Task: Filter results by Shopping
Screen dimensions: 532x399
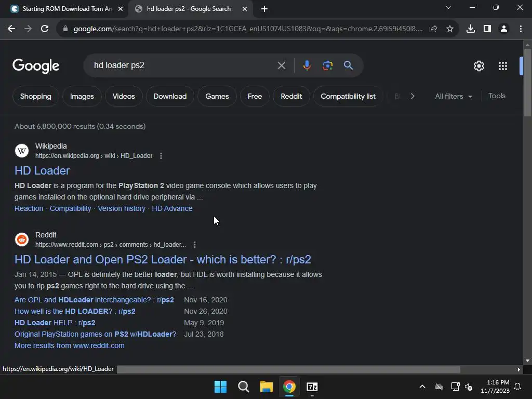Action: point(36,96)
